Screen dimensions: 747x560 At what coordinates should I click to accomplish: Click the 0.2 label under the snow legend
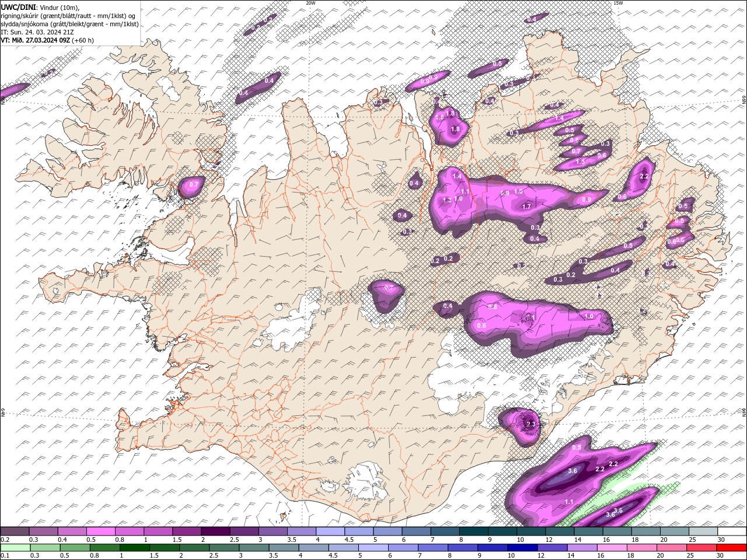4,540
